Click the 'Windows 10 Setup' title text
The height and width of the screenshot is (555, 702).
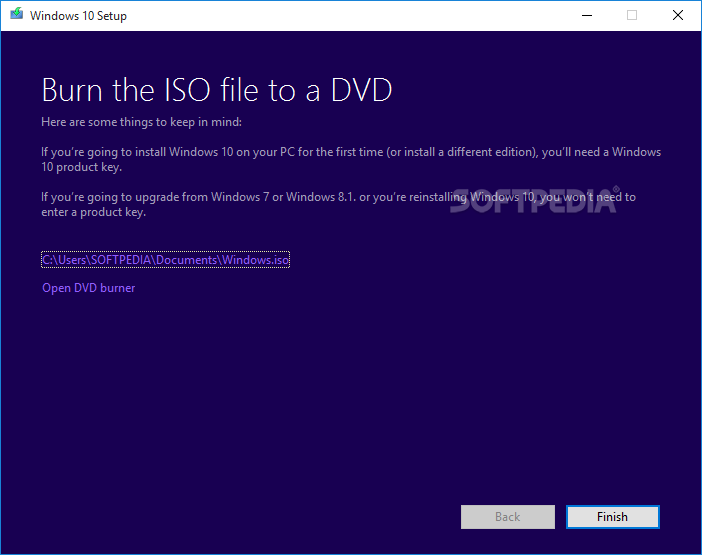click(78, 16)
